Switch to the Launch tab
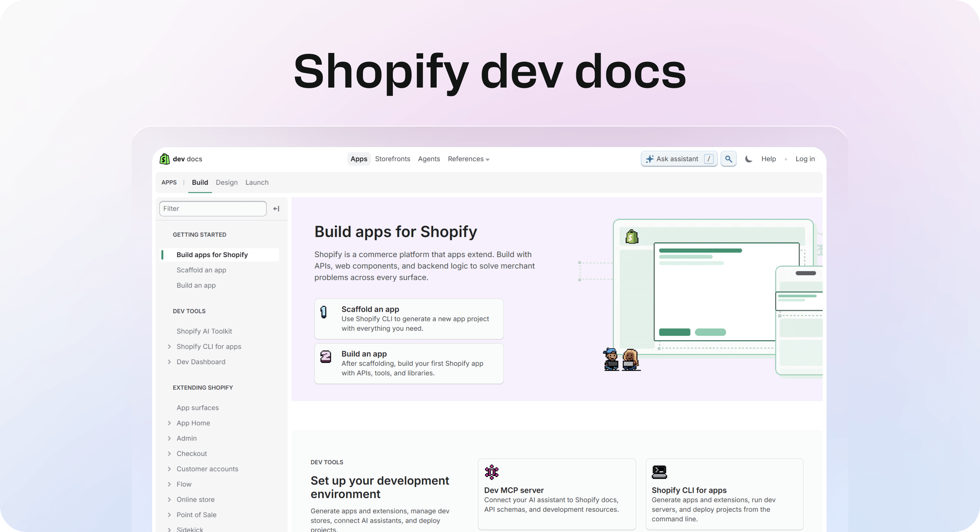 pyautogui.click(x=257, y=182)
